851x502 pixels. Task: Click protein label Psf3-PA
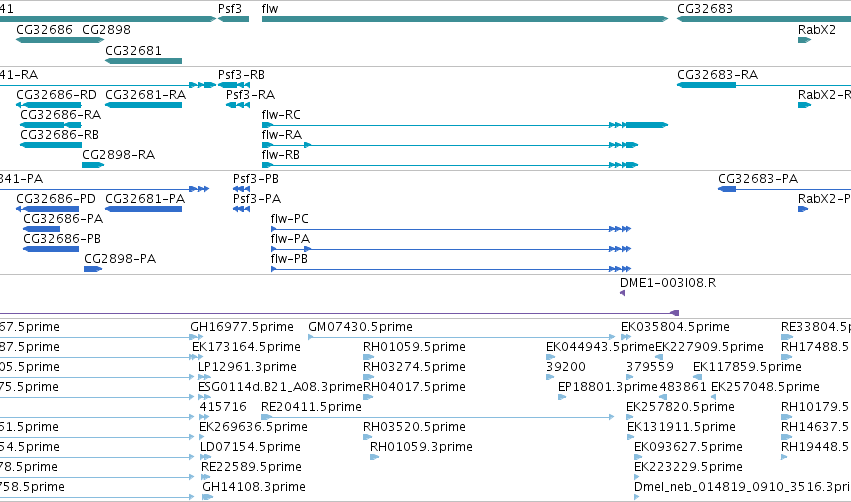tap(257, 199)
